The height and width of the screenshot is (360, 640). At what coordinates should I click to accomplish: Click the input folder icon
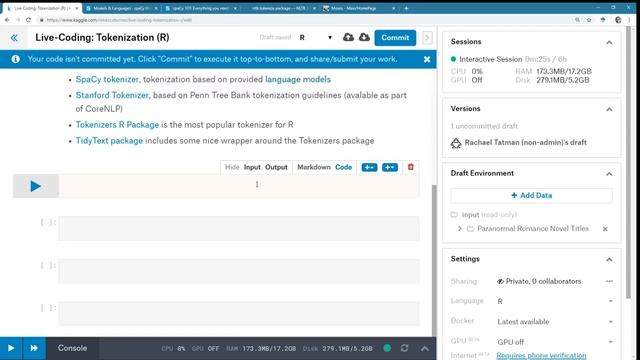click(x=454, y=215)
